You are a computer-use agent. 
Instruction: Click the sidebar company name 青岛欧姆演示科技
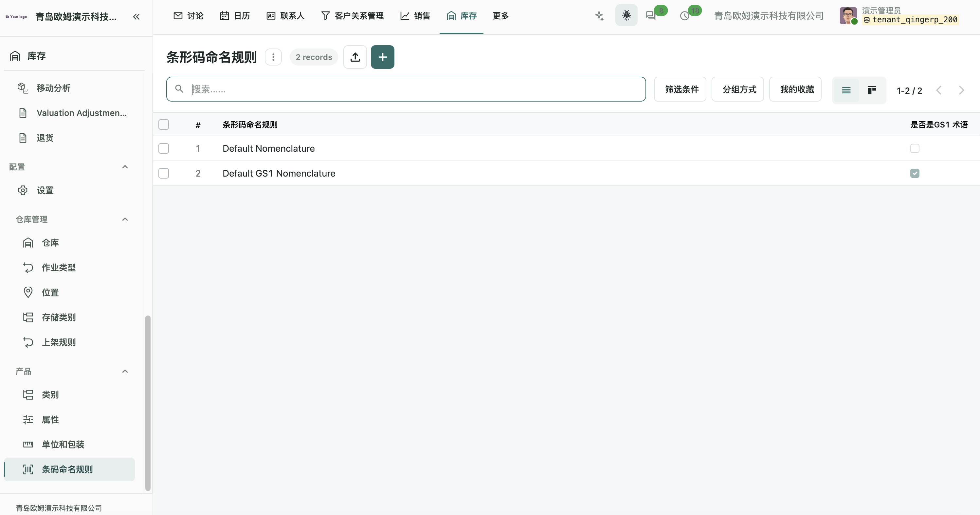[76, 16]
